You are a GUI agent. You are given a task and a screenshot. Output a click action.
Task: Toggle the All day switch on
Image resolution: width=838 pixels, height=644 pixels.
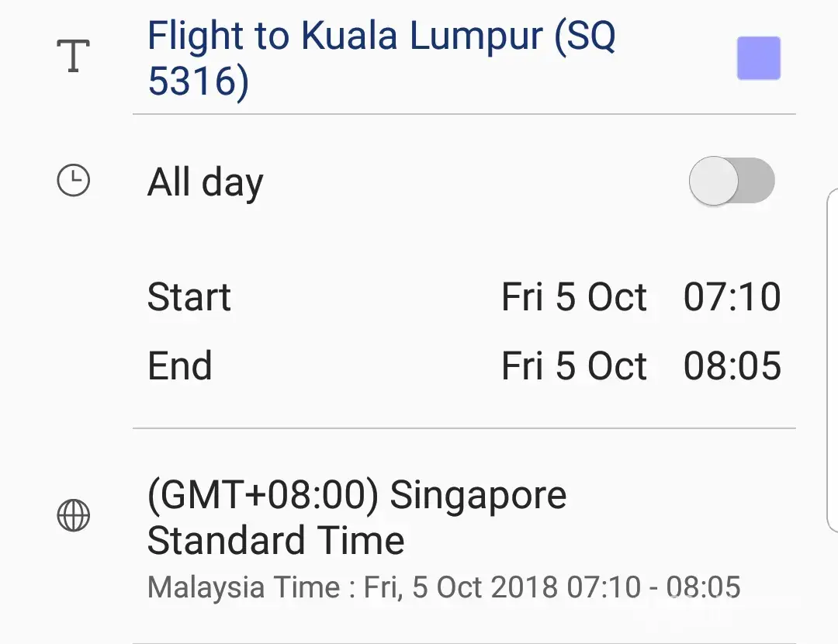732,182
